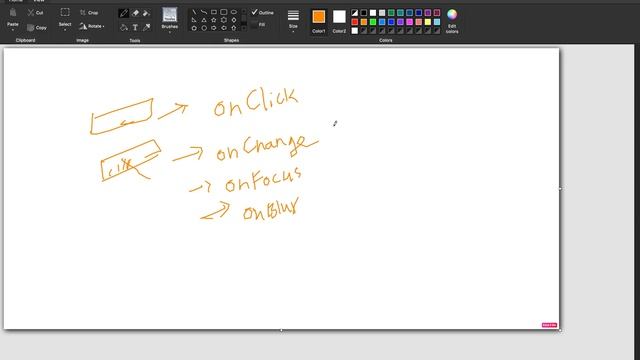This screenshot has width=640, height=360.
Task: Click Copy in the Clipboard group
Action: click(x=37, y=28)
